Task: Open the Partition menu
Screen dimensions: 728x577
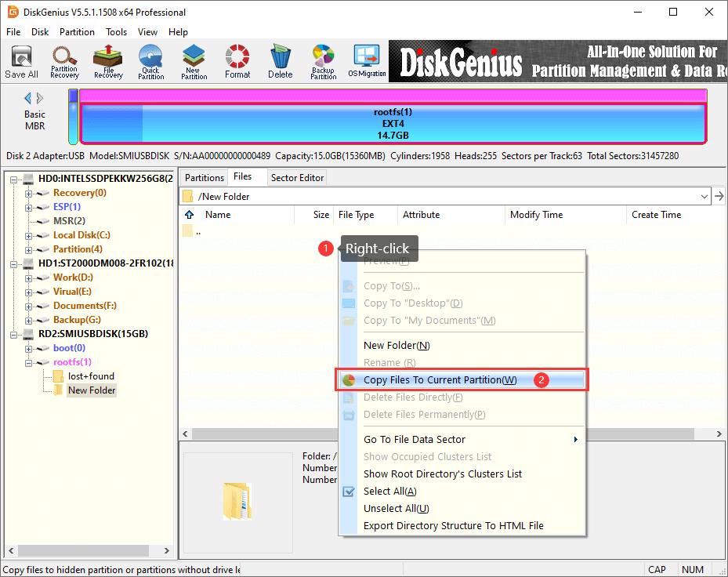Action: tap(77, 31)
